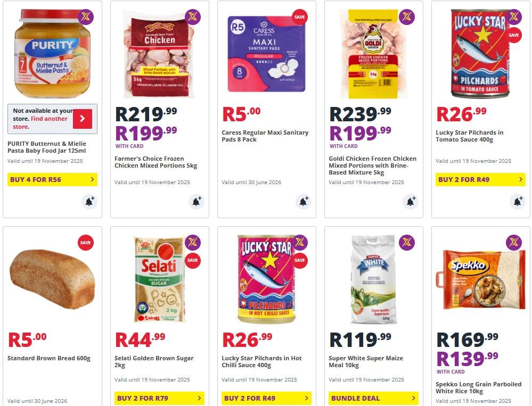532x406 pixels.
Task: Click alert bell on Caress Maxi Pads
Action: [304, 202]
